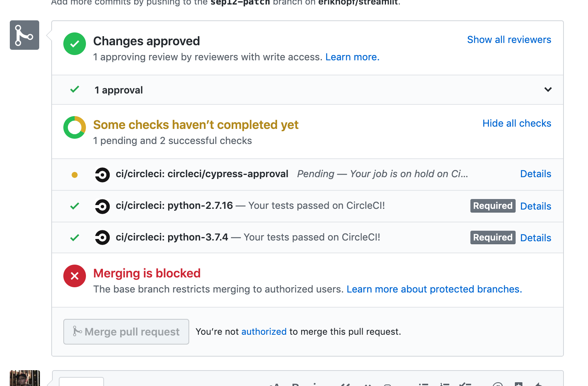This screenshot has width=588, height=386.
Task: Open Details for python-3.7.4 check
Action: pos(536,238)
